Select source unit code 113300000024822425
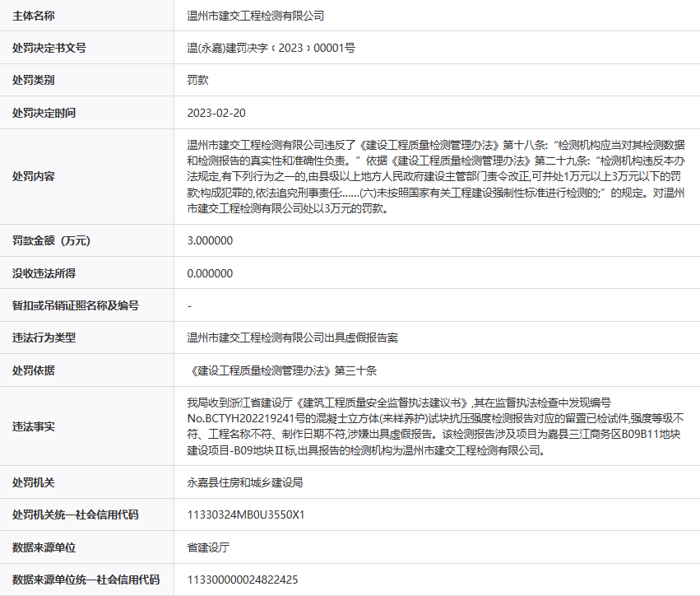 pos(243,580)
